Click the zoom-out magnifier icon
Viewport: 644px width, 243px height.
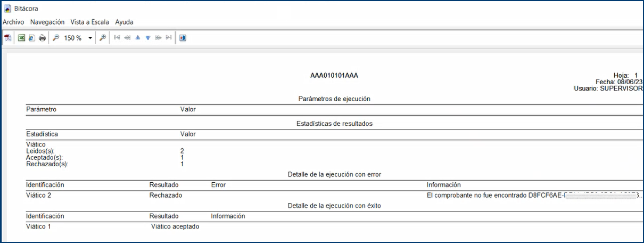pos(56,38)
